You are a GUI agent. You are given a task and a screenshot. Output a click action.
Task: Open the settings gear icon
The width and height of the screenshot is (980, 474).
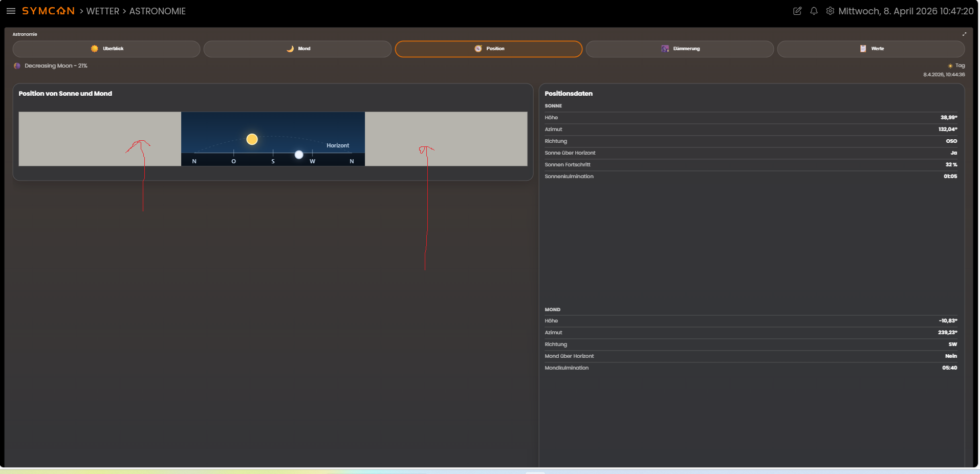pos(830,11)
